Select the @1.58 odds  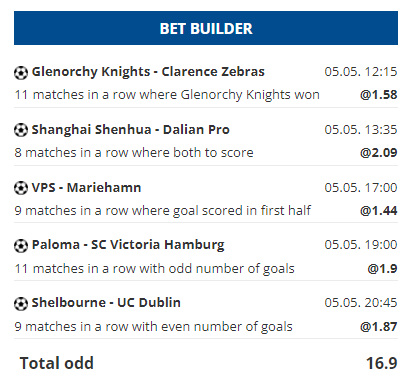(379, 95)
